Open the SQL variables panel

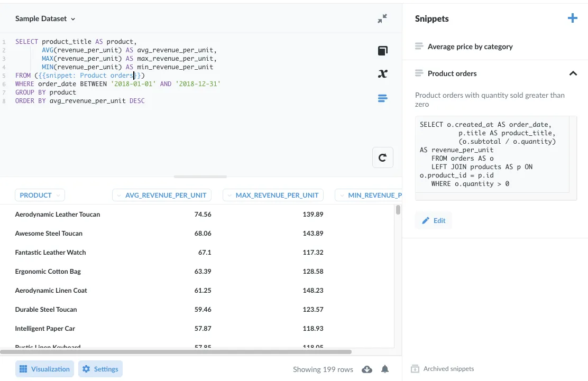pos(382,73)
